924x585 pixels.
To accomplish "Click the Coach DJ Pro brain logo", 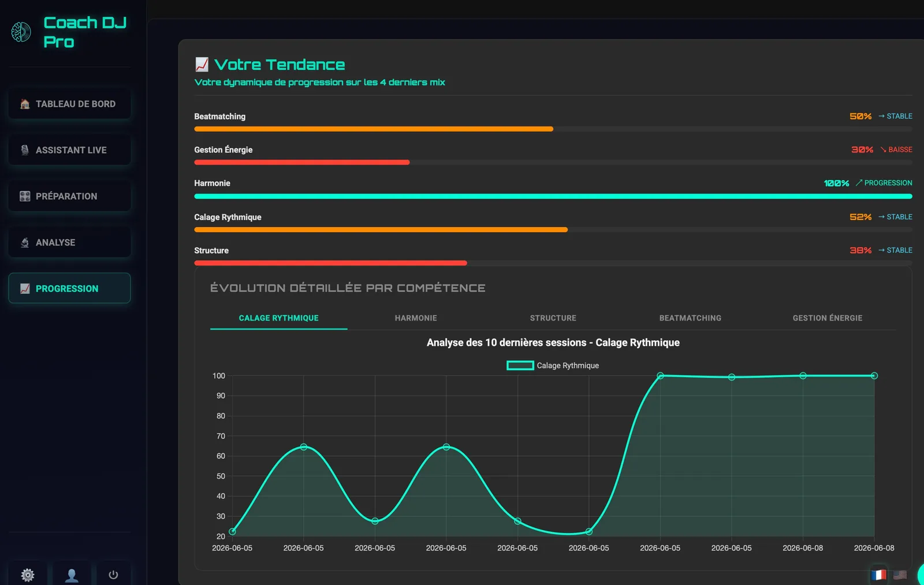I will (x=21, y=32).
